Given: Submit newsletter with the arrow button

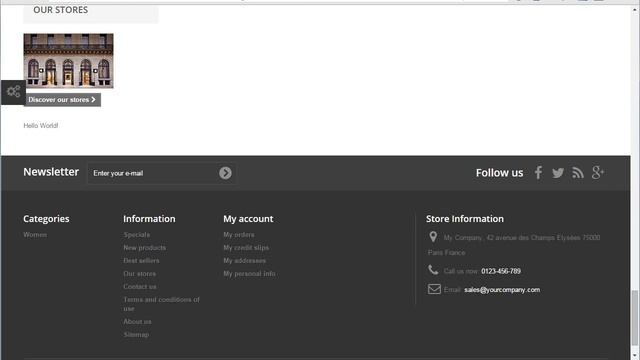Looking at the screenshot, I should point(225,173).
